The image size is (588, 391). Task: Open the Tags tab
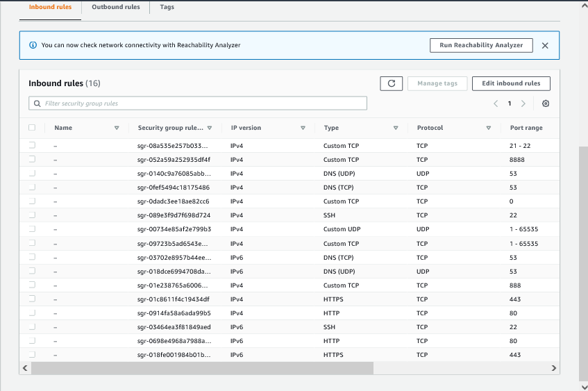[167, 7]
